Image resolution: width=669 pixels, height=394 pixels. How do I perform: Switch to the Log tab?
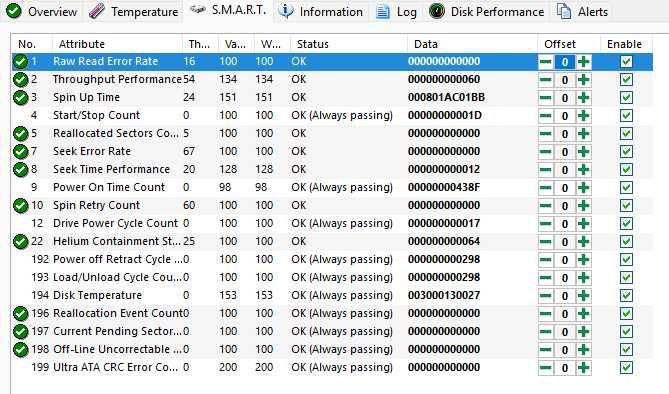point(397,12)
